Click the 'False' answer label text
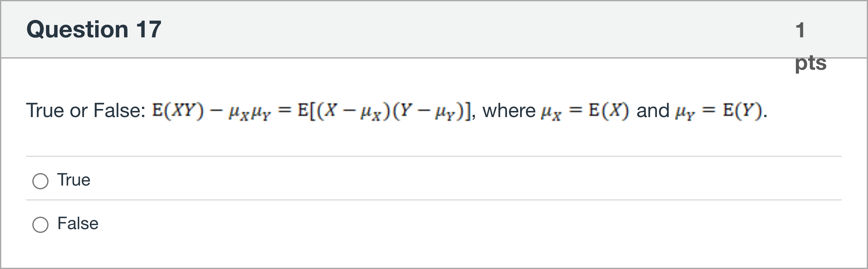This screenshot has height=269, width=868. 78,224
